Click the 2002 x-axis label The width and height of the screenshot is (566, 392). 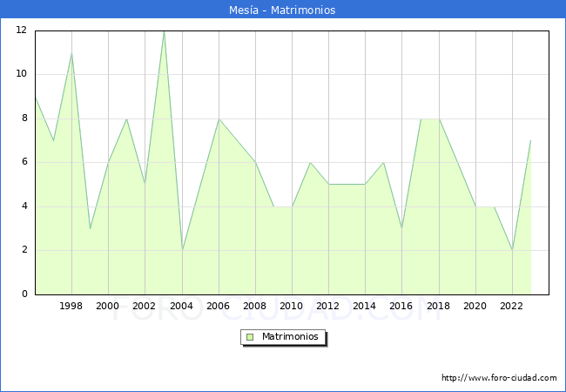click(145, 307)
